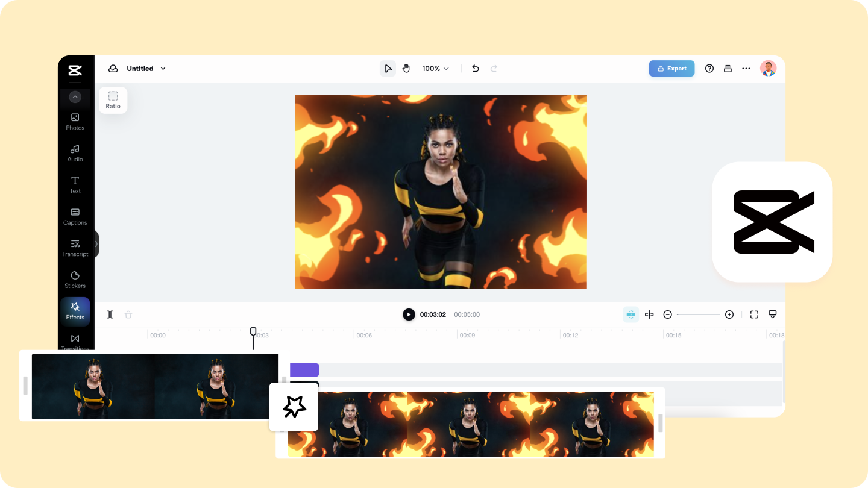Open the Captions panel
This screenshot has height=488, width=868.
click(x=75, y=216)
